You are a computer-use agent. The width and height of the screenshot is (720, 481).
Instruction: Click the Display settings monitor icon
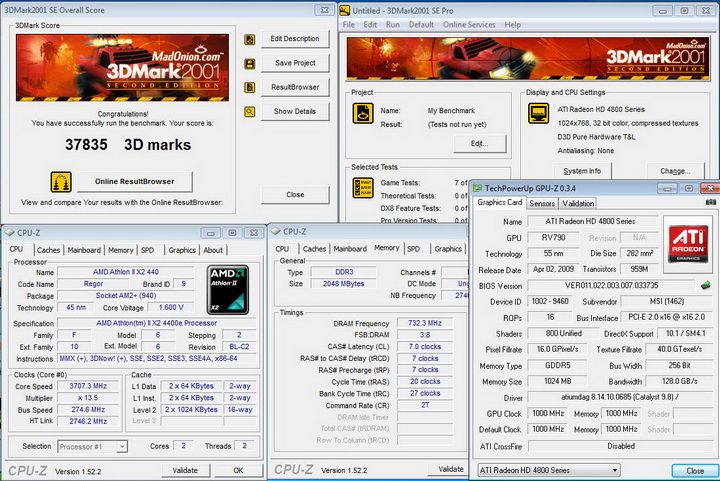click(x=538, y=113)
